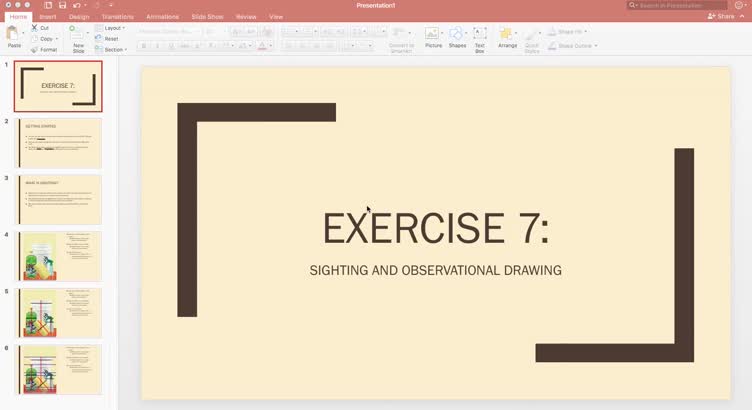Click the Search in Presentation field
The width and height of the screenshot is (752, 410).
[x=677, y=5]
